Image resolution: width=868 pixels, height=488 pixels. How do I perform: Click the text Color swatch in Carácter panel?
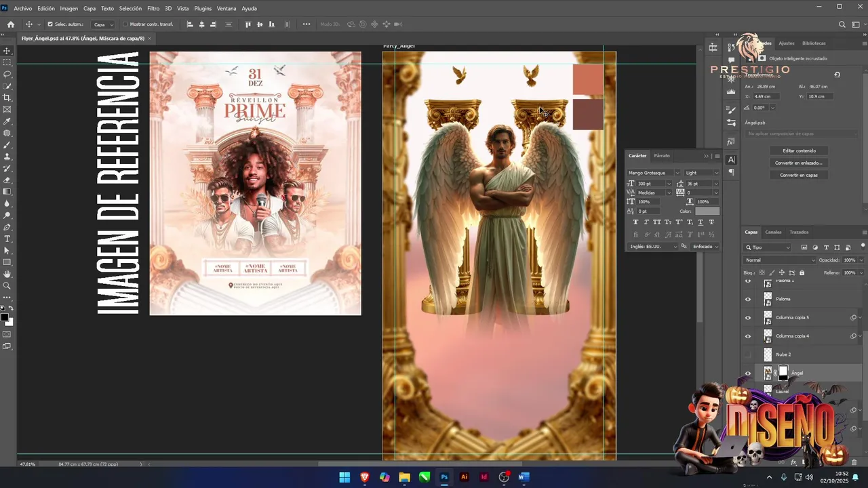pyautogui.click(x=707, y=211)
